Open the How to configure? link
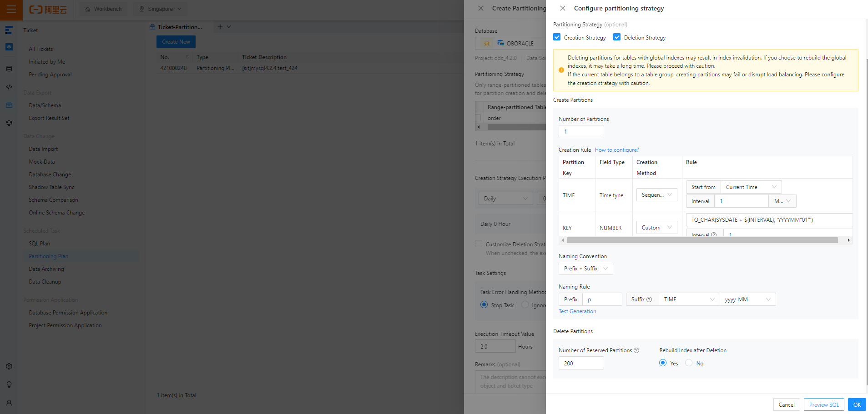Image resolution: width=868 pixels, height=414 pixels. pyautogui.click(x=617, y=150)
